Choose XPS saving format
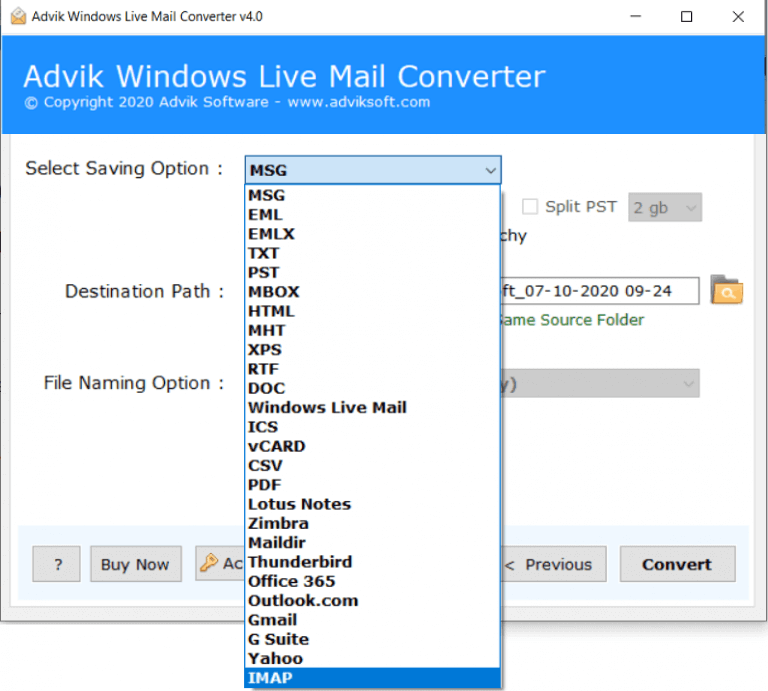This screenshot has height=691, width=768. [x=372, y=350]
